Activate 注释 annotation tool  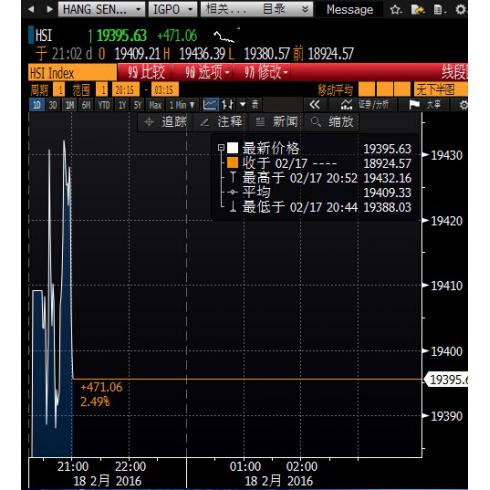(221, 122)
